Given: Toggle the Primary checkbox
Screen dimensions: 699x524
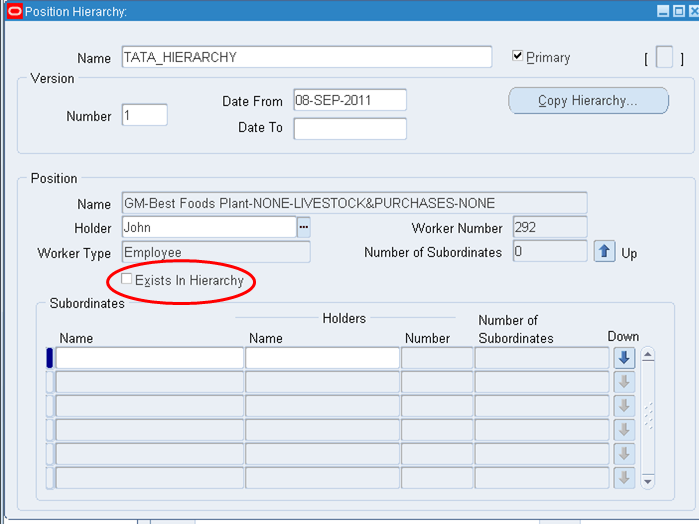Looking at the screenshot, I should [x=518, y=56].
